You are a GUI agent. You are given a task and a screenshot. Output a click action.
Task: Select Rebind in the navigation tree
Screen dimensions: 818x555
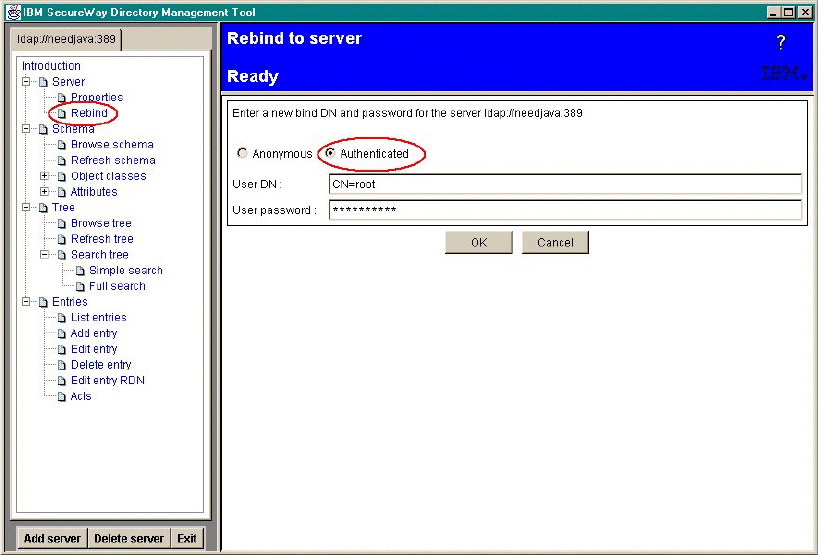[89, 113]
